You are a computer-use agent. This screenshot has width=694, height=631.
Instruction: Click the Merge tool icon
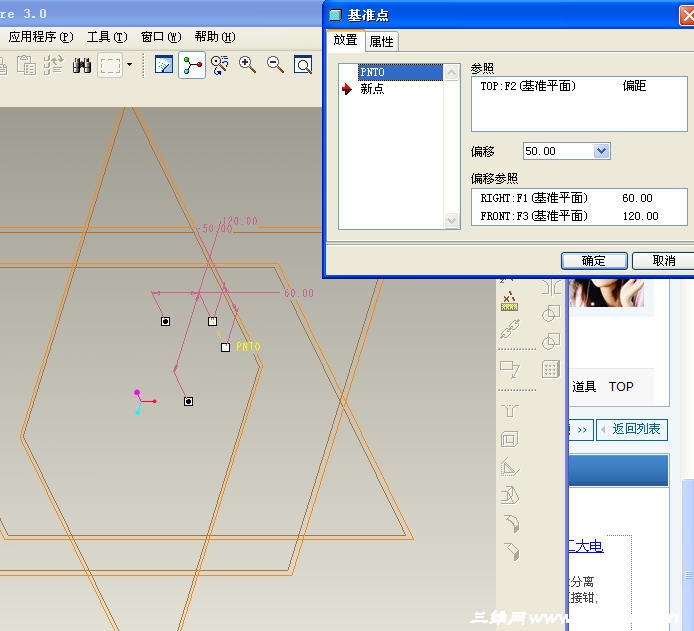click(x=551, y=313)
